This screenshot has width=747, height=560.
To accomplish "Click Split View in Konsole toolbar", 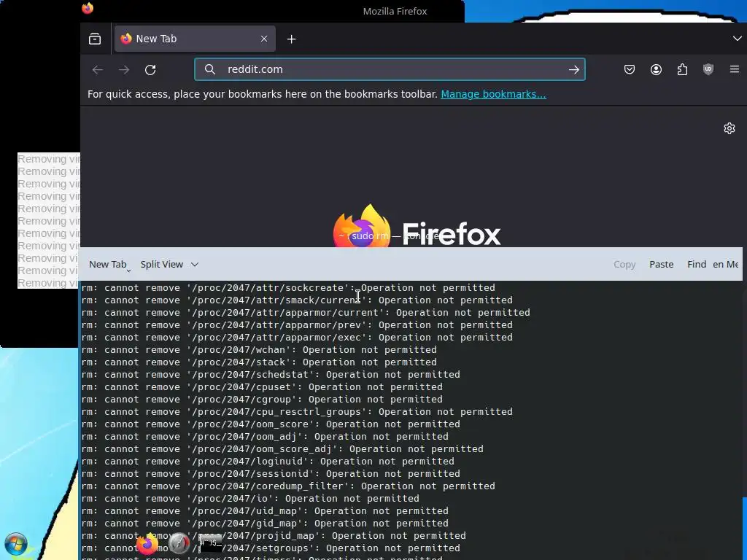I will [x=161, y=264].
